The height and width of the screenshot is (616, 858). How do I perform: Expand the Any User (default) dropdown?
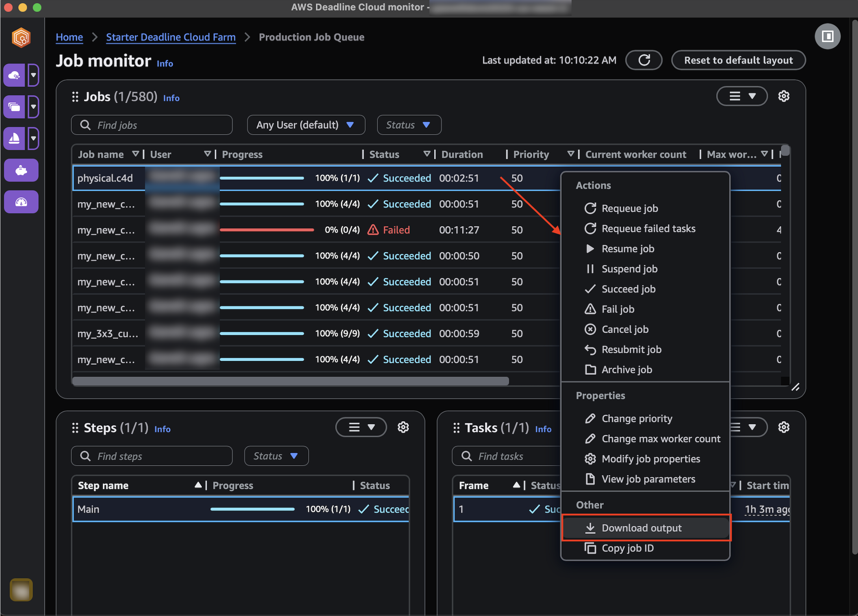[305, 125]
